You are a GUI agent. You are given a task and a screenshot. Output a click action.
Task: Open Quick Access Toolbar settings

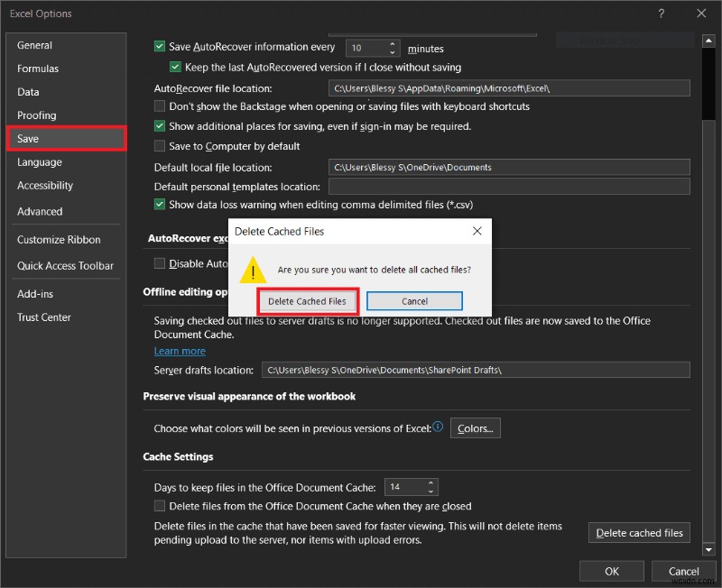tap(66, 266)
